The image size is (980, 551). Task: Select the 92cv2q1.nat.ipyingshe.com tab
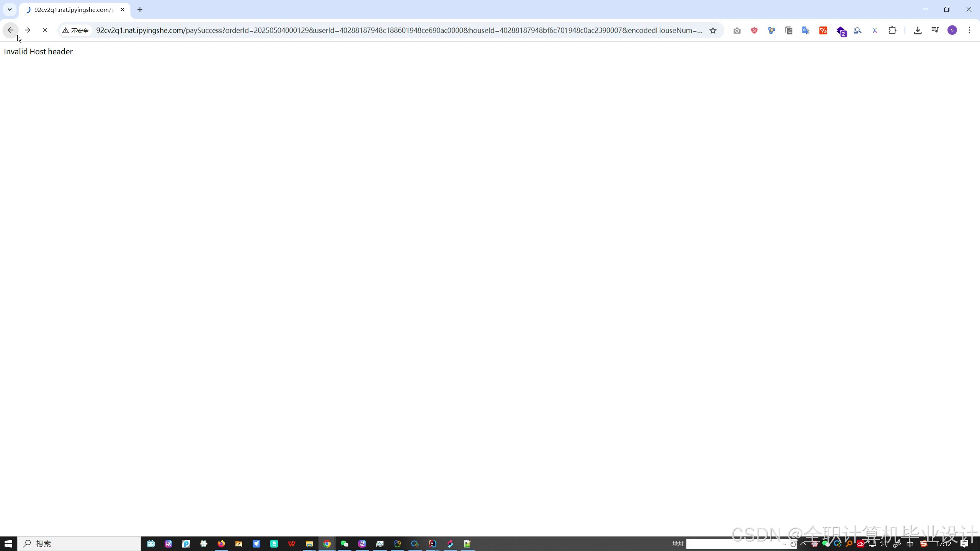tap(73, 10)
